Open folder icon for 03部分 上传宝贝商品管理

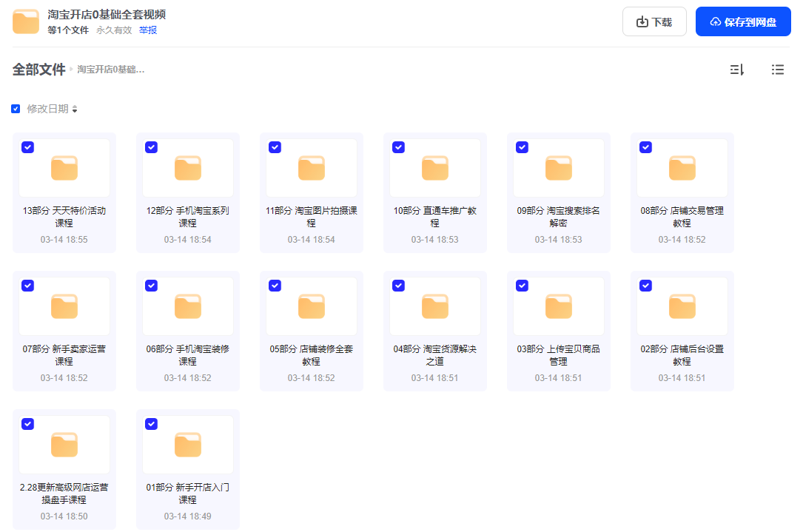click(x=558, y=306)
